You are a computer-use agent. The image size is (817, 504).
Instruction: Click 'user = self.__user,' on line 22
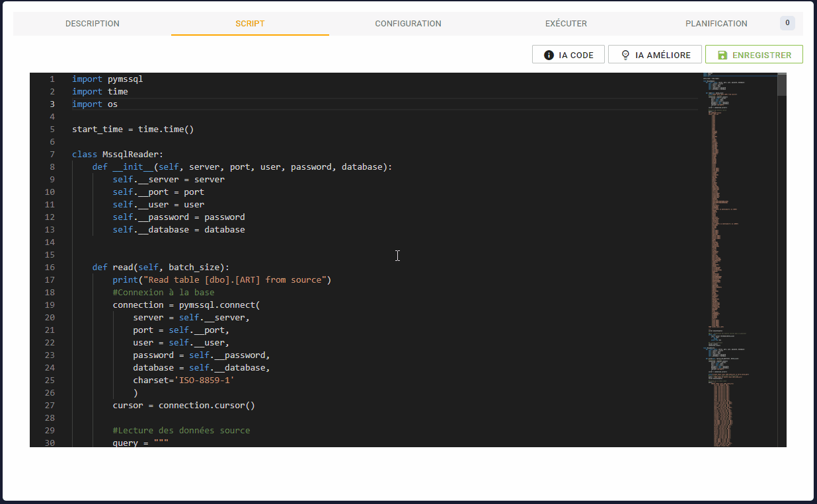pos(181,342)
